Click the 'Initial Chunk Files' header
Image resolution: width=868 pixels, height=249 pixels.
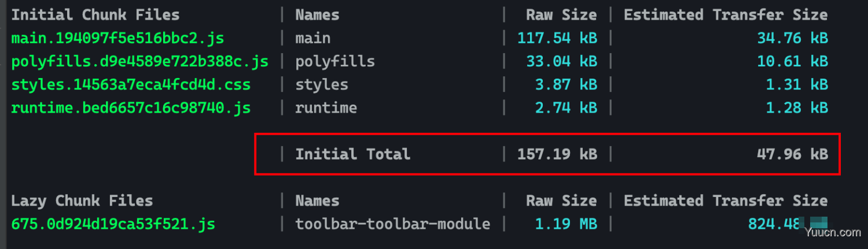point(95,15)
